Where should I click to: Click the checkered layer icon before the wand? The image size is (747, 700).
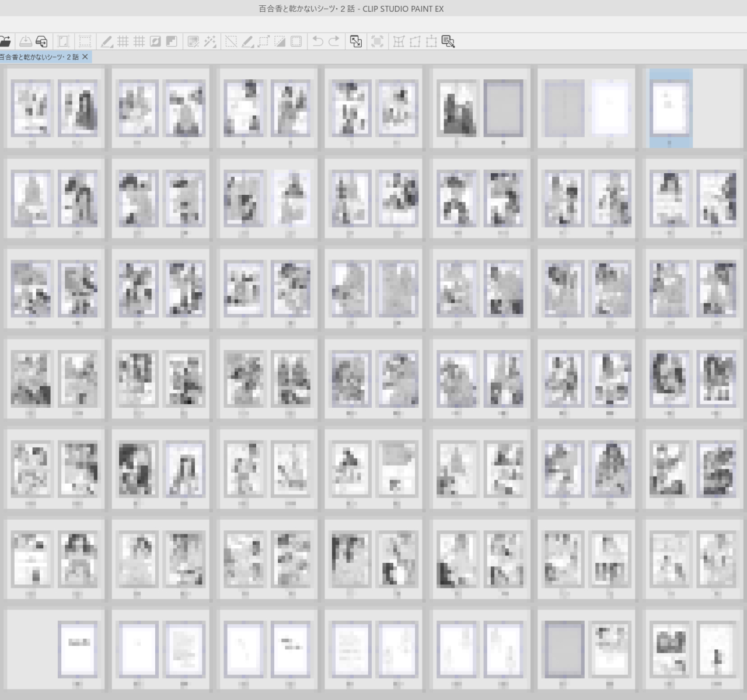pos(194,41)
